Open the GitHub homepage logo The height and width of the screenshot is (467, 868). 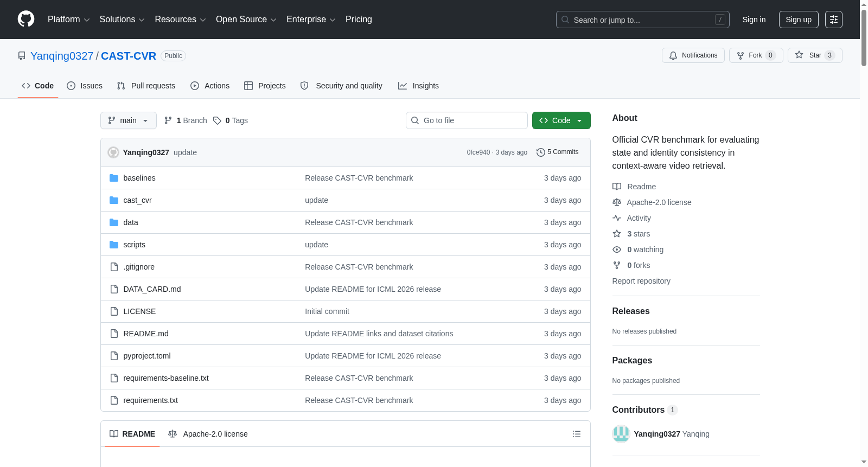[26, 20]
